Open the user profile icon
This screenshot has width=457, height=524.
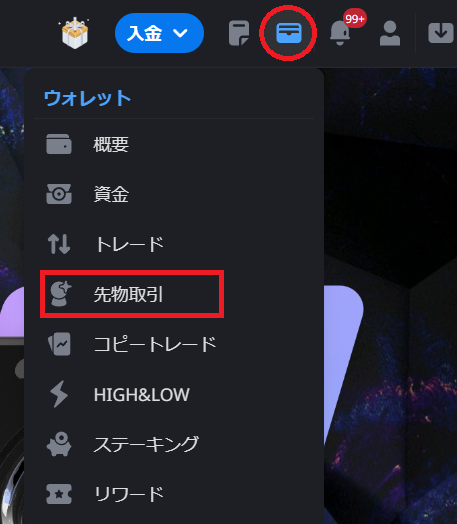[390, 33]
